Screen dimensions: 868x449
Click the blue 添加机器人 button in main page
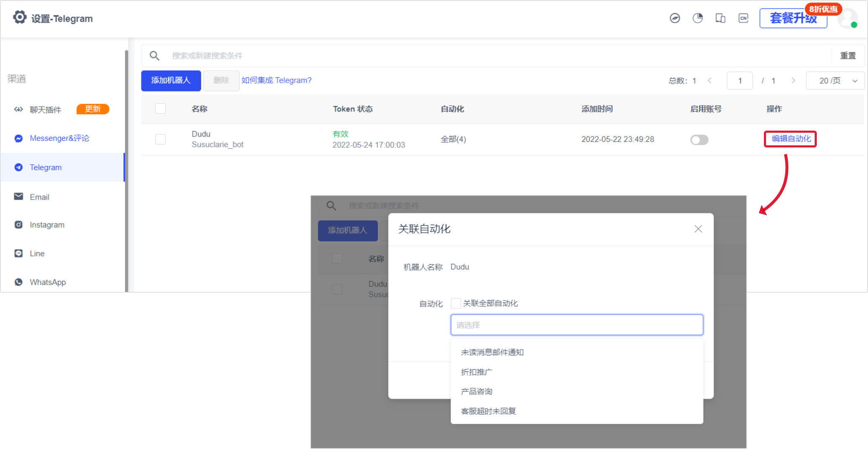[x=171, y=80]
